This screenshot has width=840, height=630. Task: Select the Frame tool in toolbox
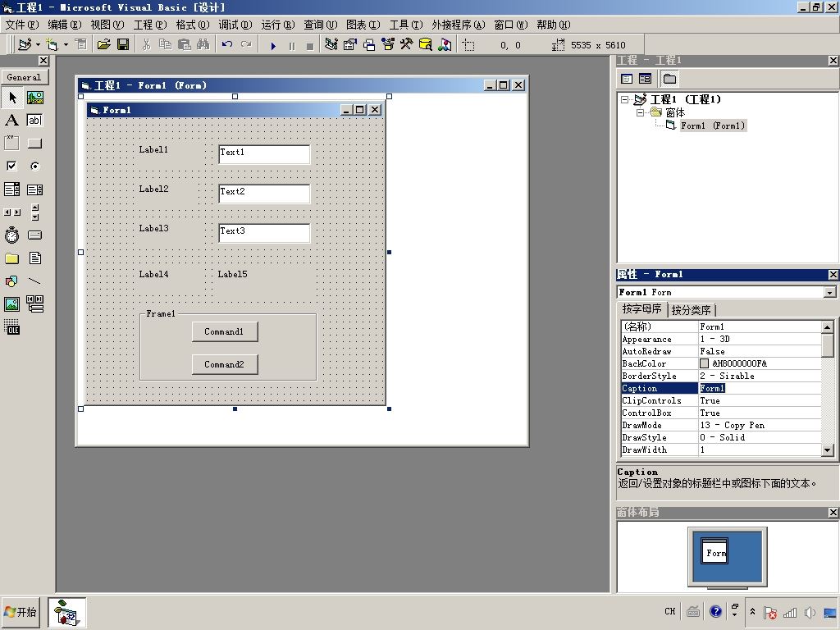[12, 143]
